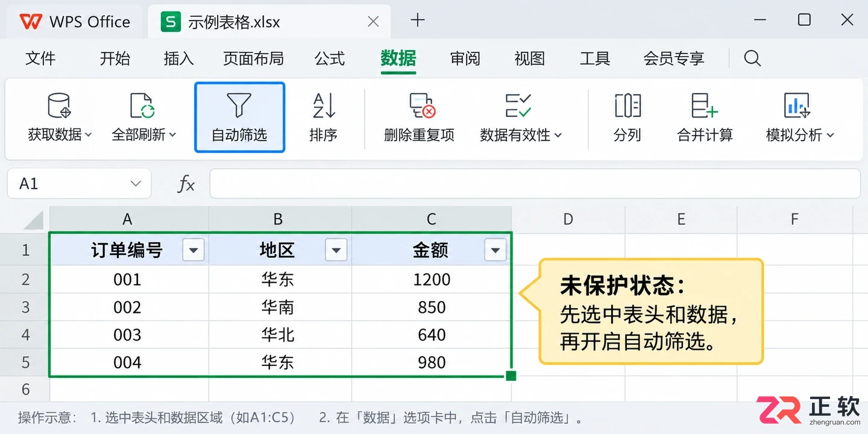Click the cell containing 1200
The width and height of the screenshot is (868, 434).
[x=432, y=280]
